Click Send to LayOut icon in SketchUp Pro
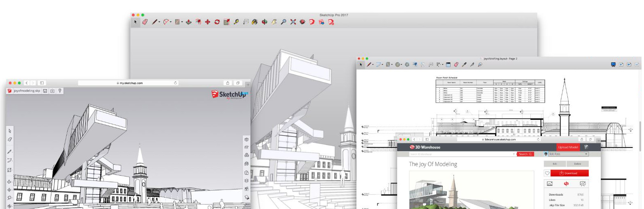644x209 pixels. click(x=321, y=22)
